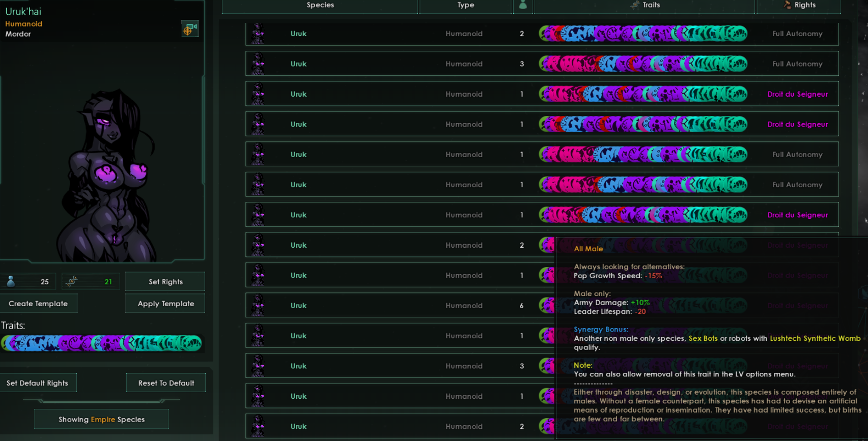Click portrait icon of Uruk row with 2 pops, Full Autonomy
The image size is (868, 441).
258,34
